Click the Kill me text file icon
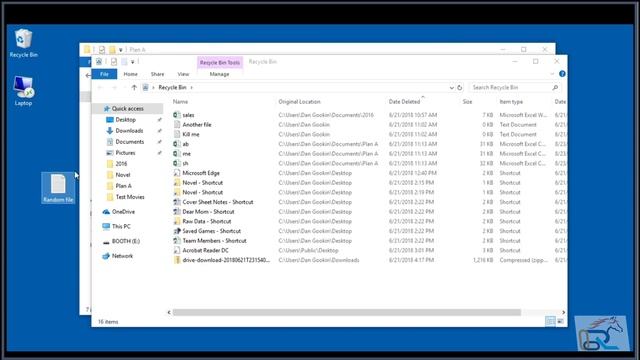 click(177, 134)
